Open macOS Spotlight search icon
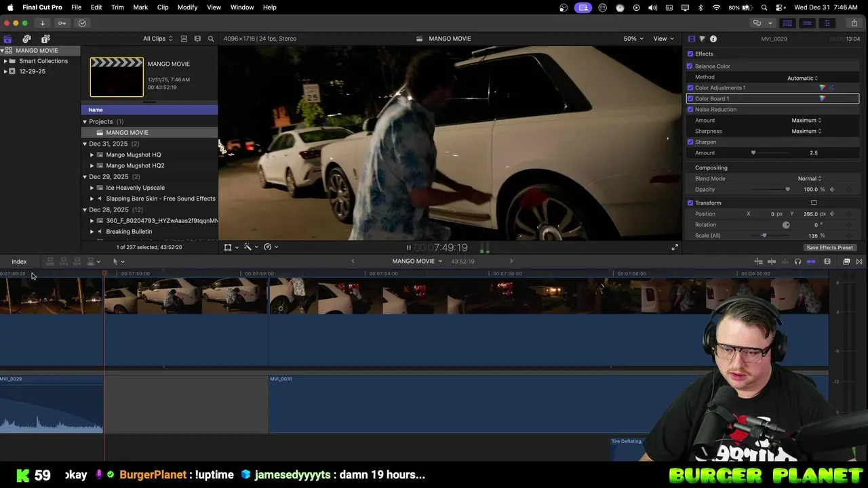 [764, 7]
